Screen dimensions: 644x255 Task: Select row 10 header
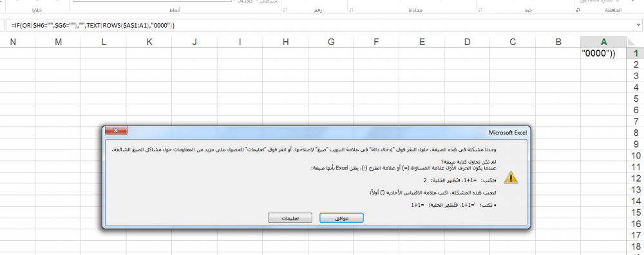coord(636,156)
